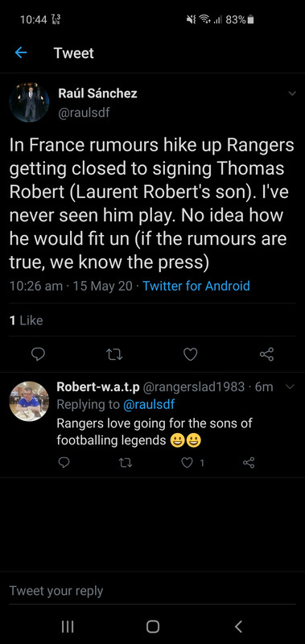
Task: Reply to Raúl Sánchez's tweet
Action: pos(38,353)
